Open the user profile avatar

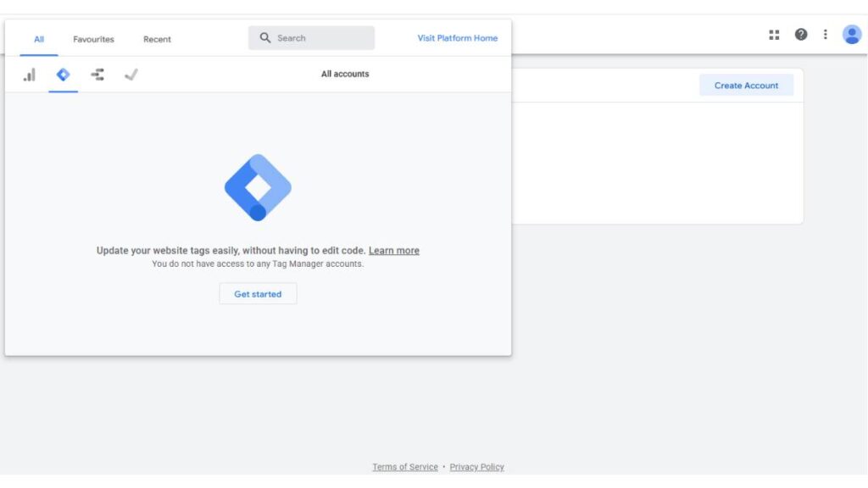[851, 35]
